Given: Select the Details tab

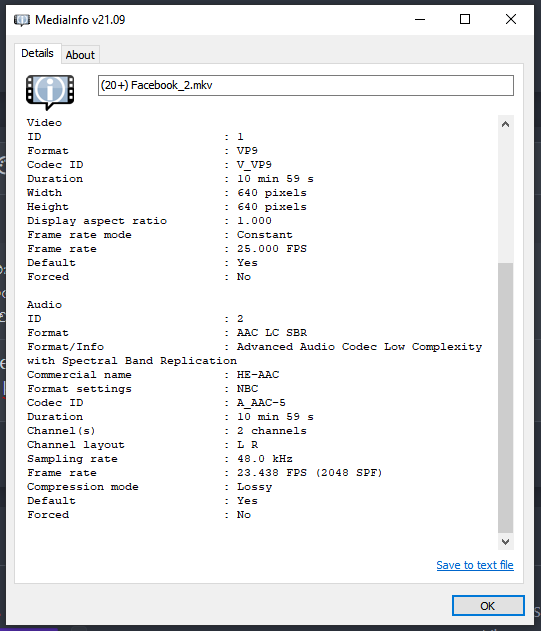Looking at the screenshot, I should click(37, 53).
